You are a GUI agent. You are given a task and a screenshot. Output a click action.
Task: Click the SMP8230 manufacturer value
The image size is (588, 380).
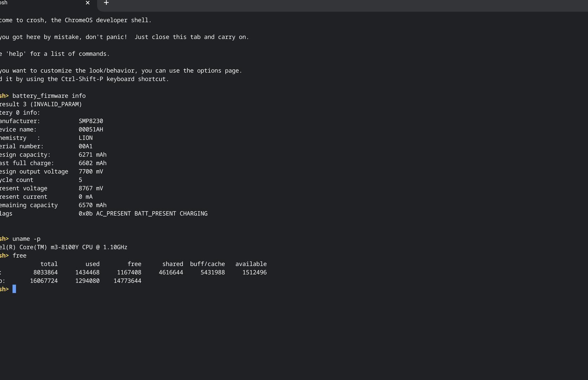[91, 121]
